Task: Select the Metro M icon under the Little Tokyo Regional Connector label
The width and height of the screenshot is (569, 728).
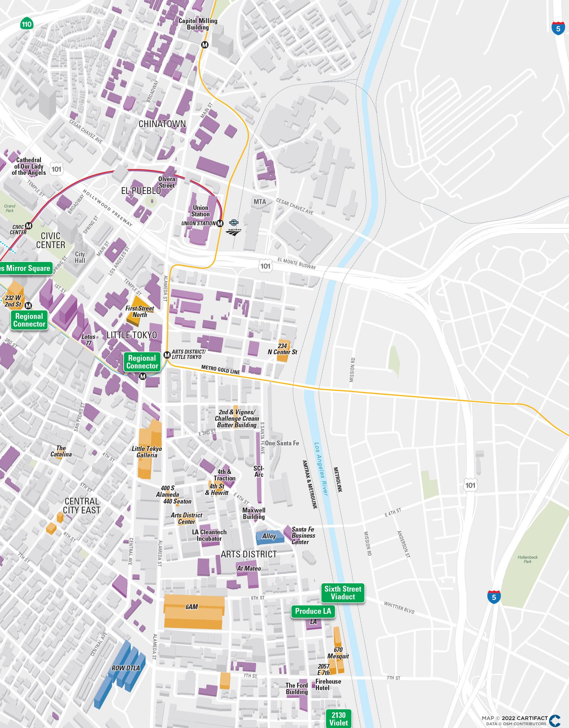Action: 143,376
